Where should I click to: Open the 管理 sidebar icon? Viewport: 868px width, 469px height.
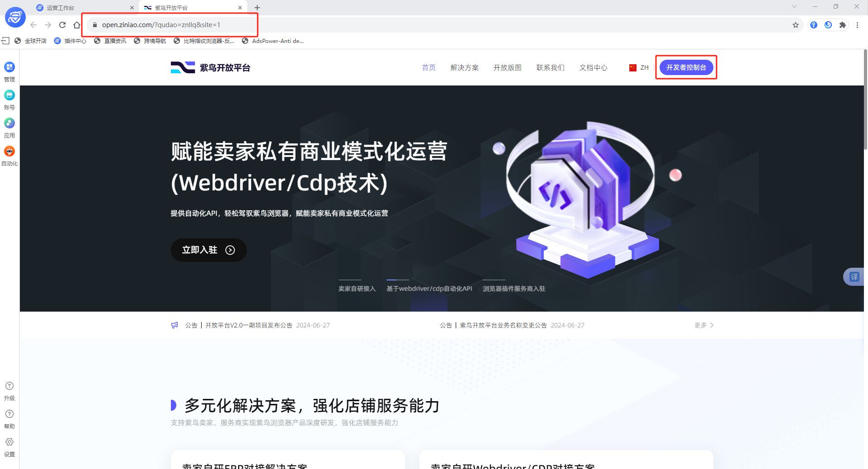tap(9, 67)
